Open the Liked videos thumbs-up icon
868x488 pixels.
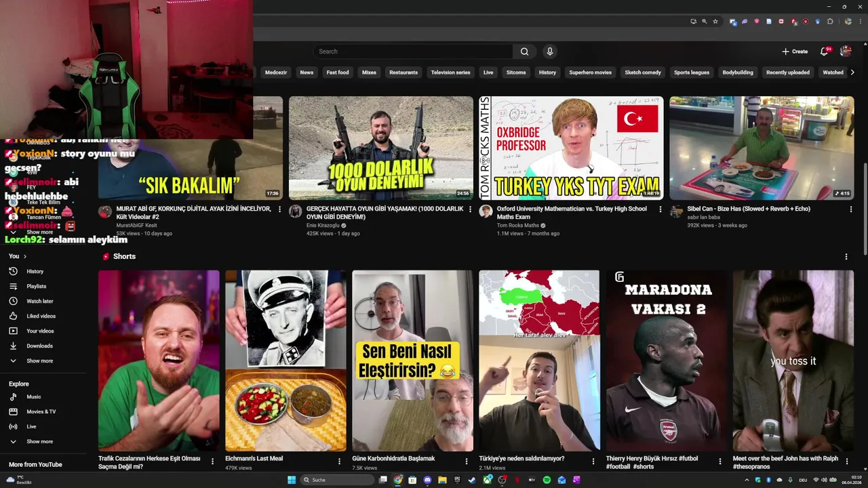coord(13,316)
